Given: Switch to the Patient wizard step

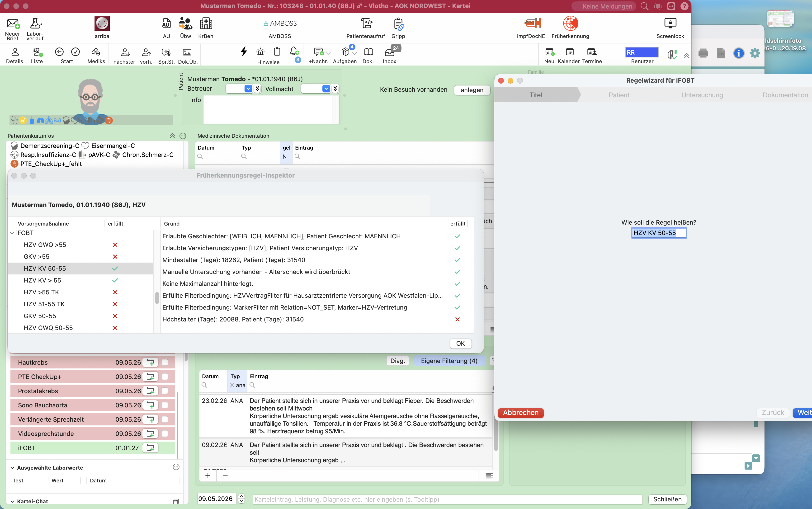Looking at the screenshot, I should (619, 95).
